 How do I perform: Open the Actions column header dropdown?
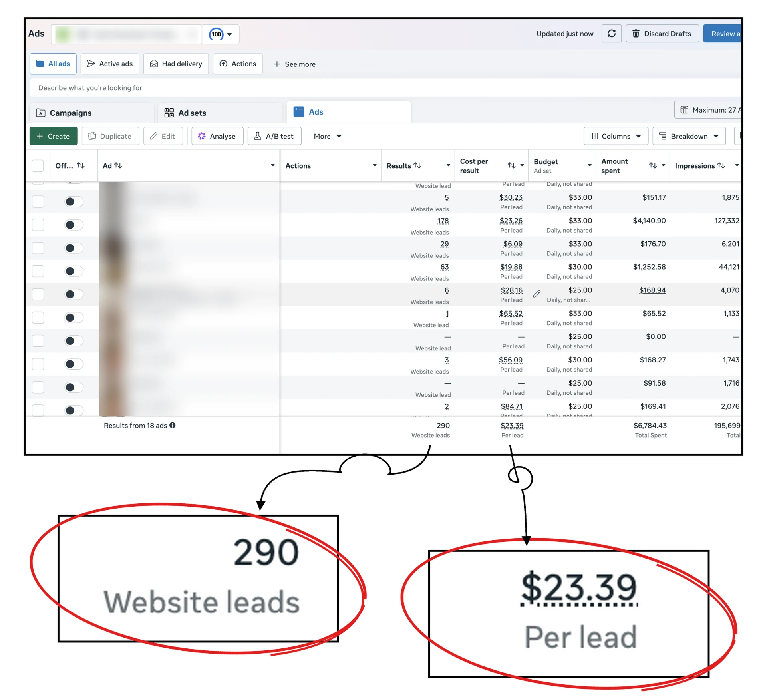click(x=375, y=165)
